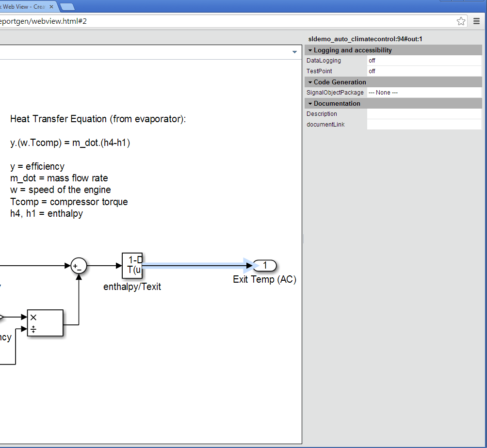Click the 'y = efficiency' annotation line
The image size is (487, 448).
click(x=37, y=166)
